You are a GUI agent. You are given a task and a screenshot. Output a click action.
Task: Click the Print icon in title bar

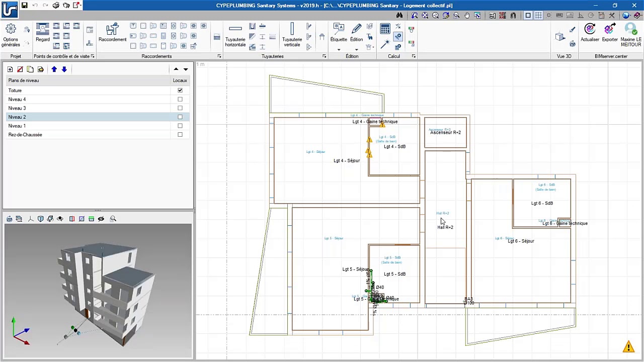(56, 6)
